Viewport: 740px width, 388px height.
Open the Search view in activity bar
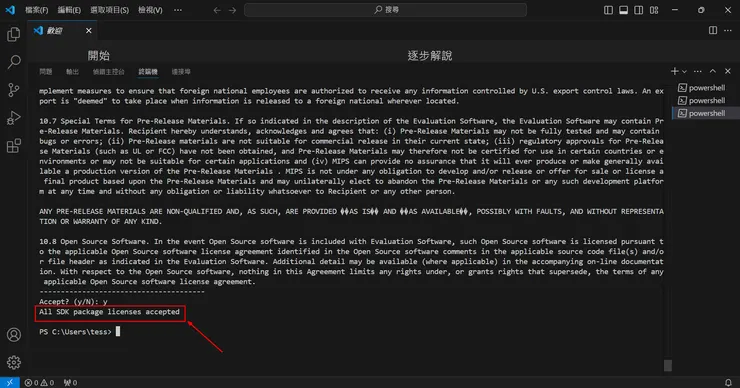[14, 62]
